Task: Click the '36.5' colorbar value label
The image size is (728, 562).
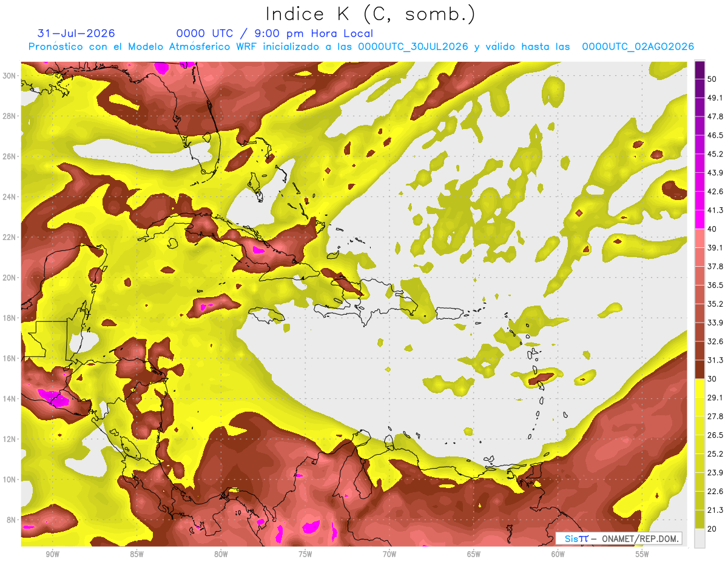Action: point(715,285)
